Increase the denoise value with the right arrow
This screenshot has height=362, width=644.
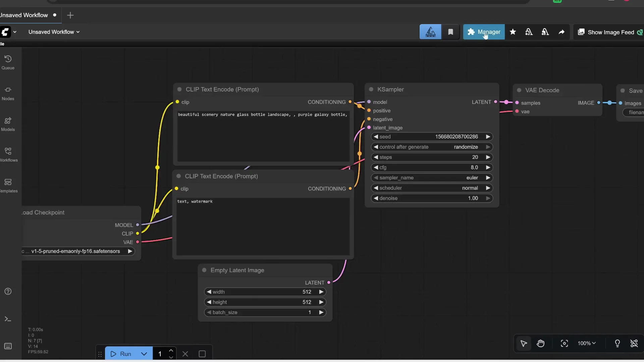488,198
